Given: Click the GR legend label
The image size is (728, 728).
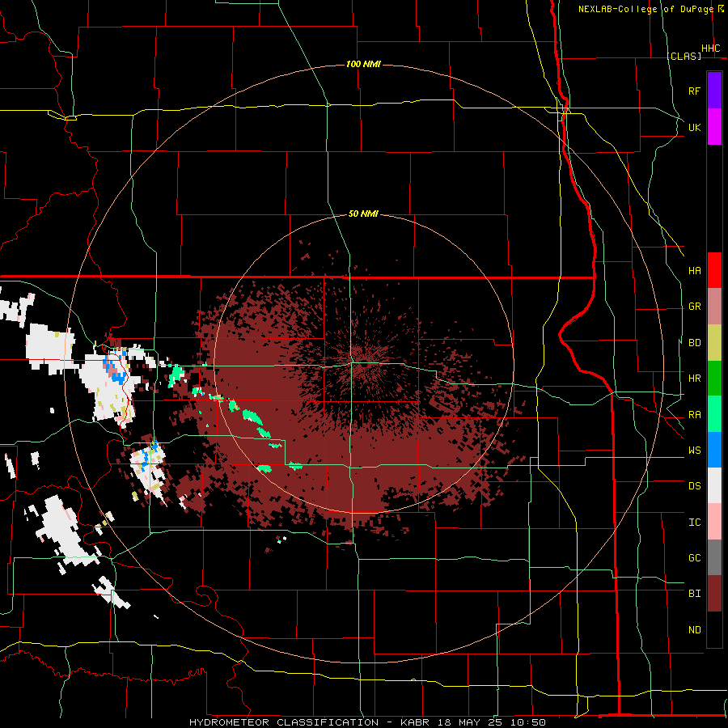Looking at the screenshot, I should point(694,307).
